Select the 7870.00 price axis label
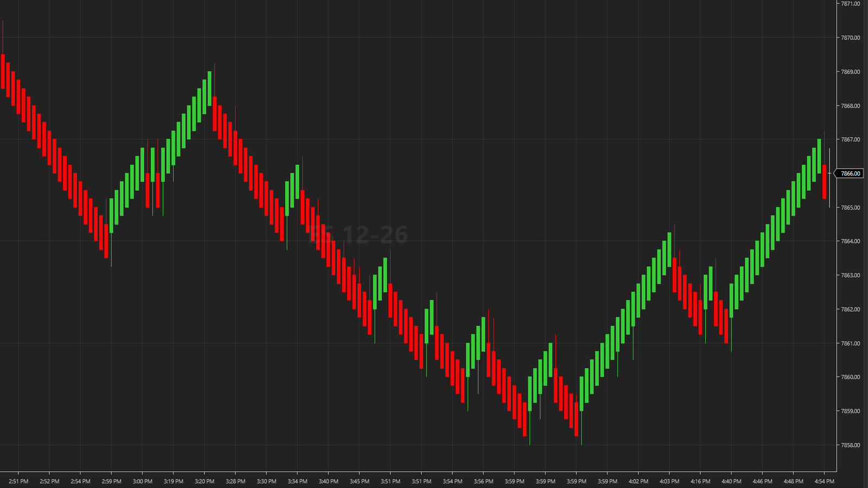This screenshot has width=868, height=488. (x=850, y=38)
